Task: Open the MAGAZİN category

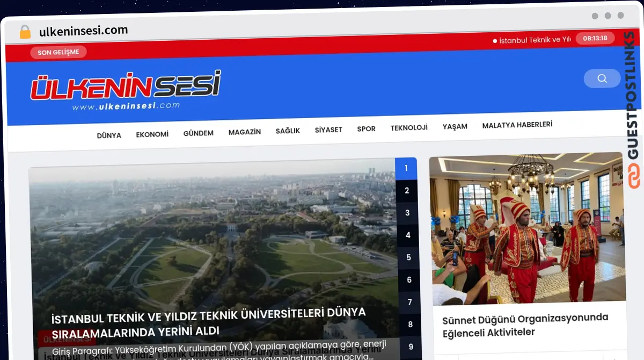Action: (x=245, y=132)
